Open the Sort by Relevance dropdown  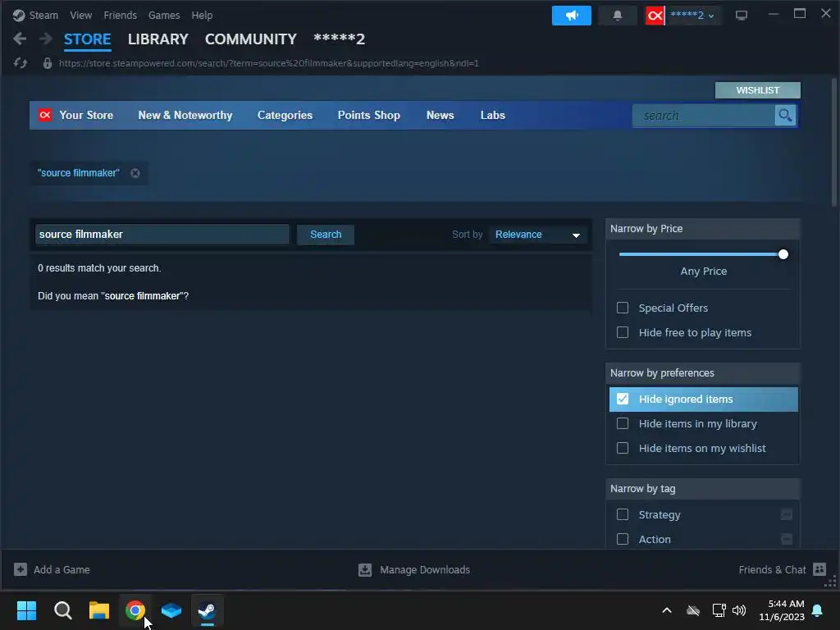coord(538,235)
